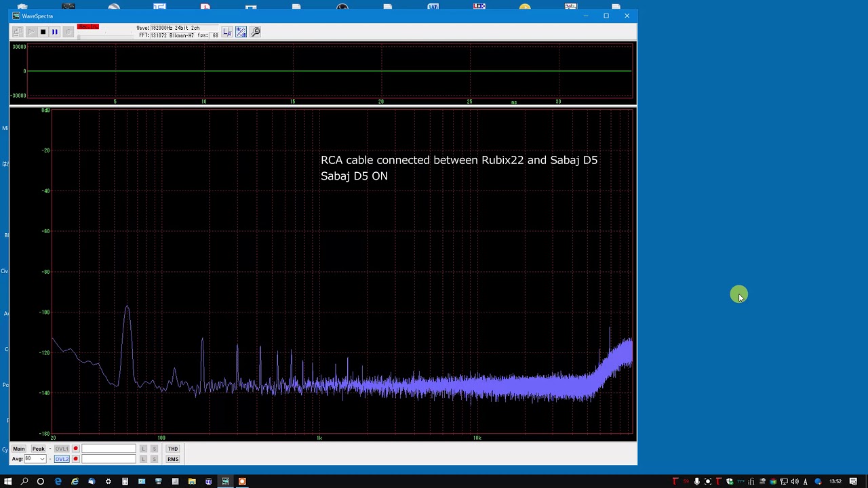Open Settings gear icon on taskbar

[108, 481]
